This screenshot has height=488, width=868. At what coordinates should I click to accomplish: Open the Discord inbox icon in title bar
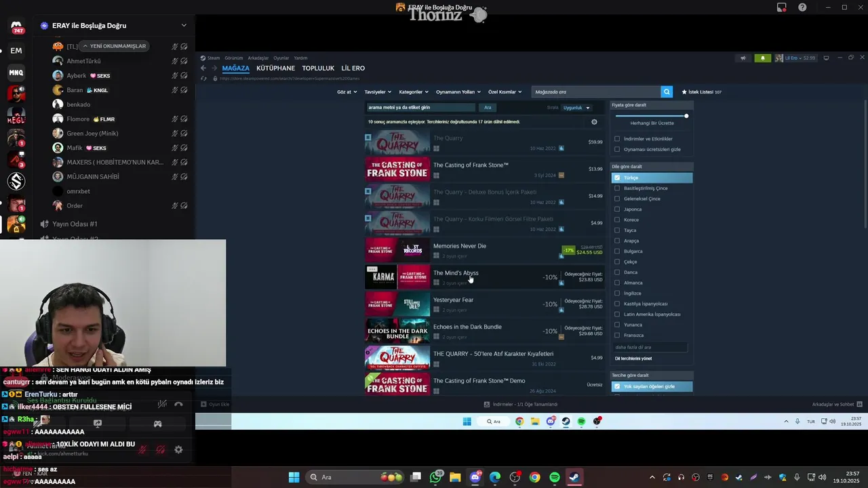tap(782, 7)
